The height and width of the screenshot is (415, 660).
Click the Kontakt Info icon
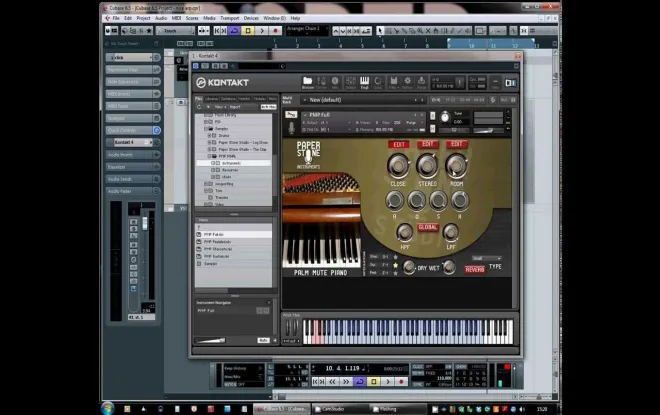[x=335, y=82]
